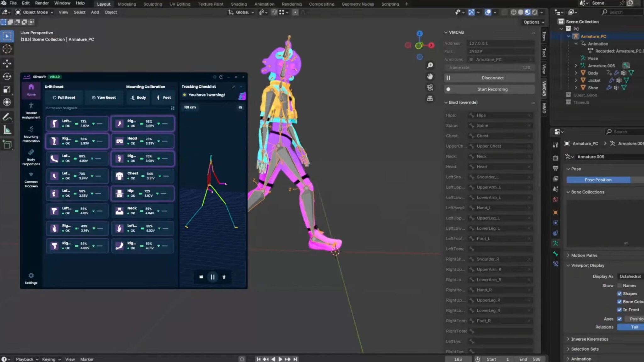Click the Add Cube tool icon
This screenshot has width=644, height=362.
[7, 145]
